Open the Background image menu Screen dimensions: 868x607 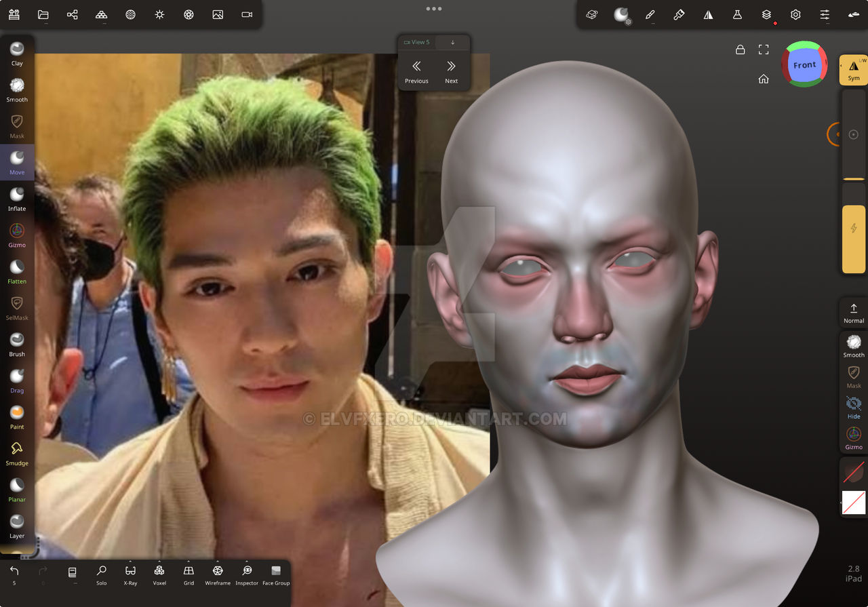[218, 14]
